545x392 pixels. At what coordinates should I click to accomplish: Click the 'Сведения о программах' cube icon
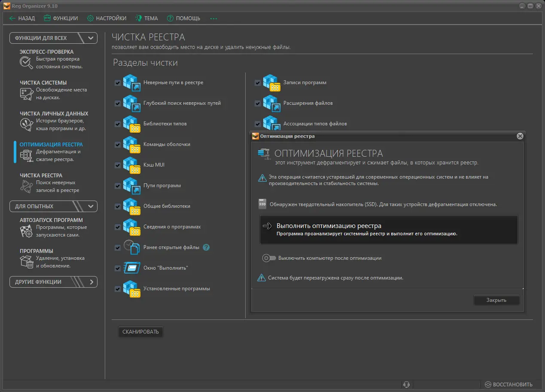[x=132, y=227]
